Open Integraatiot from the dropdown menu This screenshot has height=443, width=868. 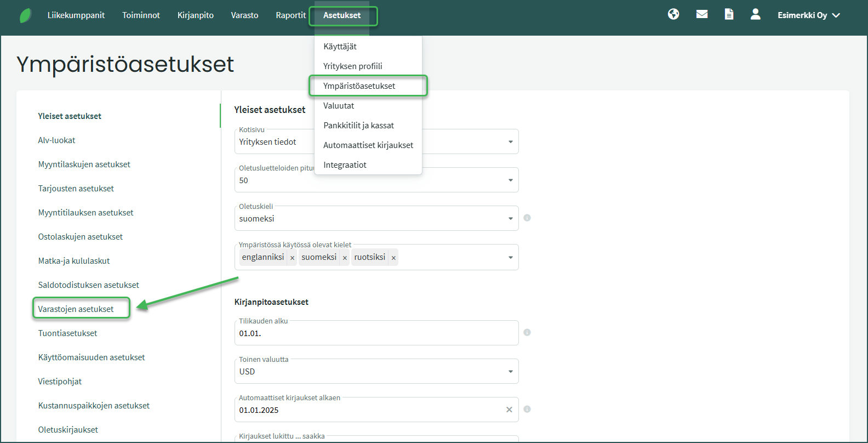[345, 165]
